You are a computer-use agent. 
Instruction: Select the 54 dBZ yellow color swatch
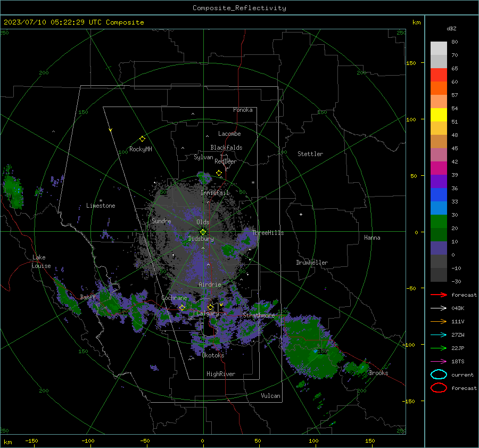[x=439, y=115]
